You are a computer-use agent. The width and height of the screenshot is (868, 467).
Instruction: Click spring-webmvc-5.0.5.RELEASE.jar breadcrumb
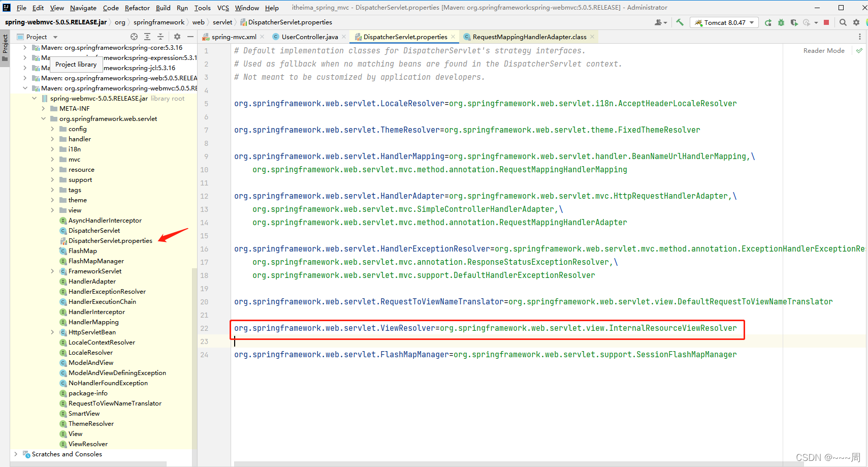[x=56, y=22]
